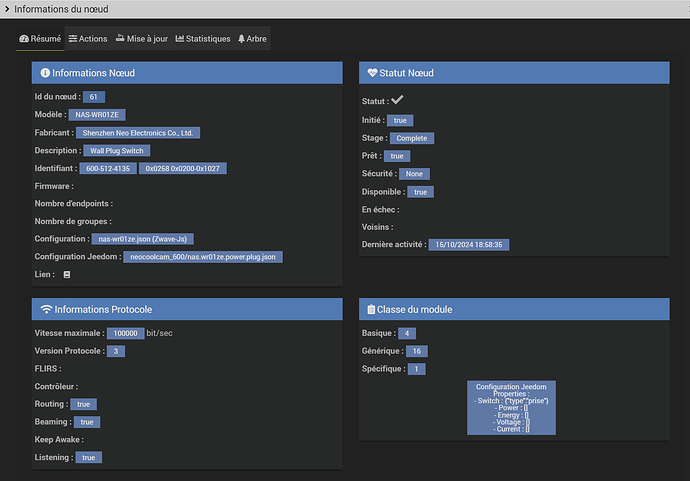Click the Statut checkmark icon
Viewport: 690px width, 481px height.
(x=397, y=100)
